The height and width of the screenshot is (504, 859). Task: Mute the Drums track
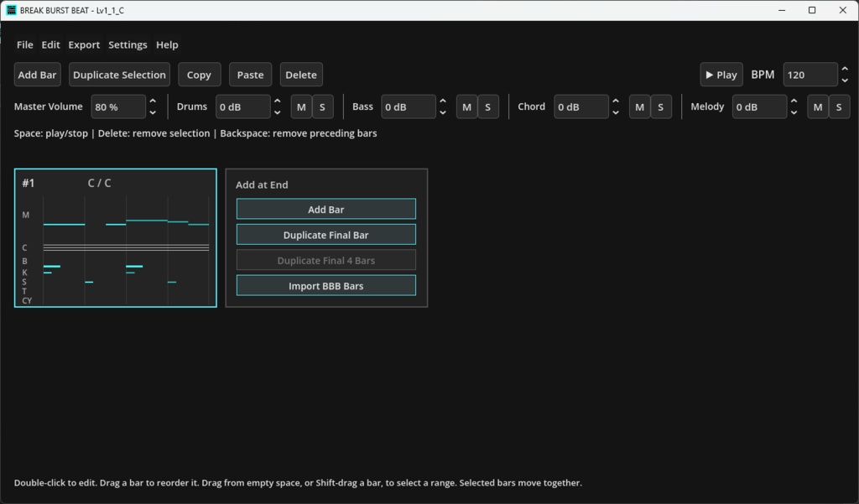301,107
